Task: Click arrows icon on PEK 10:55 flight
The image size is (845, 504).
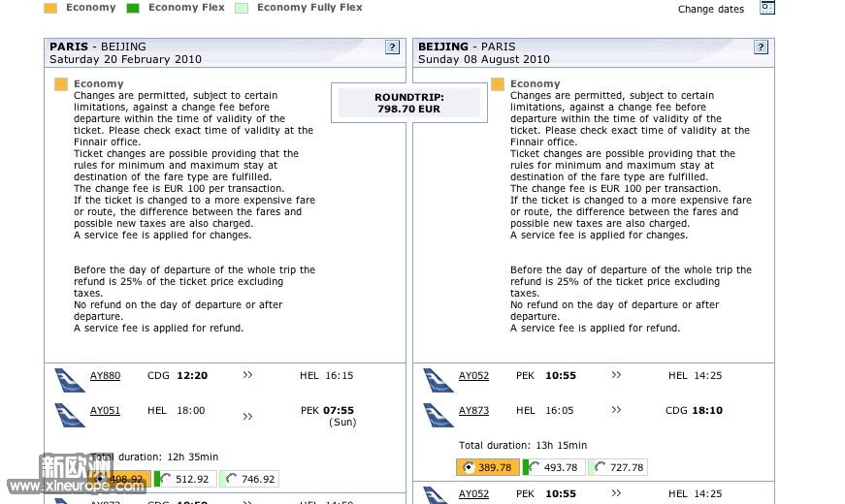Action: point(616,375)
